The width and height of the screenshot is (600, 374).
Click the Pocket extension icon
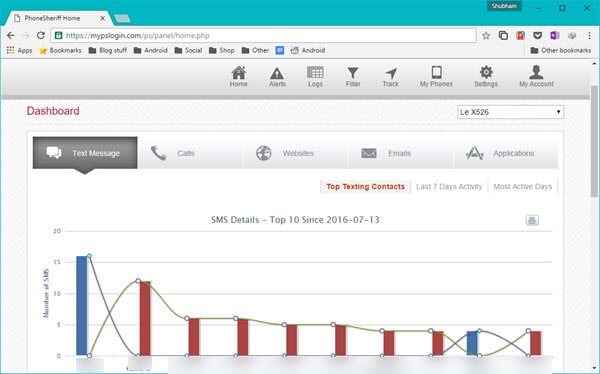pyautogui.click(x=538, y=36)
